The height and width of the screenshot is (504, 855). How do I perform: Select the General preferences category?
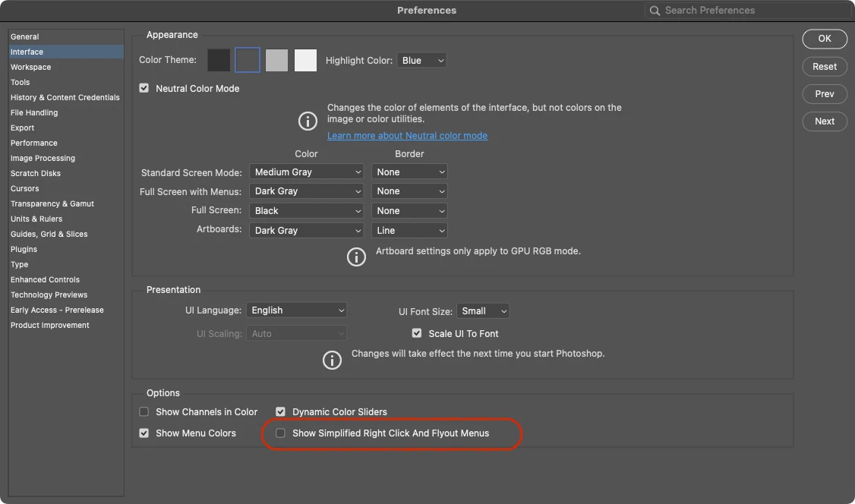point(66,36)
